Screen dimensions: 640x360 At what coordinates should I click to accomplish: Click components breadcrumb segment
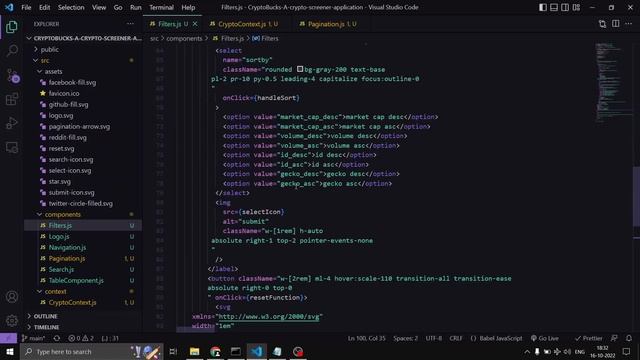(184, 38)
